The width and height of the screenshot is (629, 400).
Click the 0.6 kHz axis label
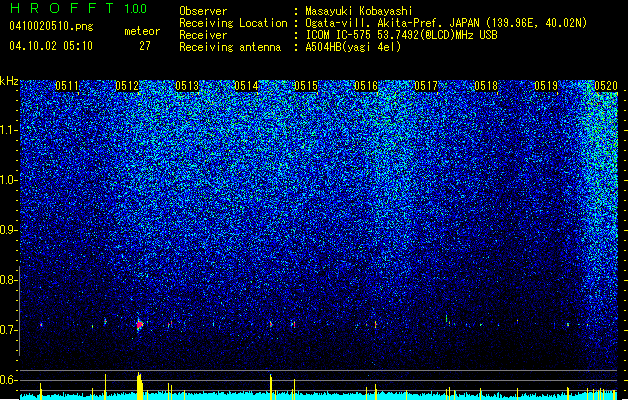(x=9, y=380)
